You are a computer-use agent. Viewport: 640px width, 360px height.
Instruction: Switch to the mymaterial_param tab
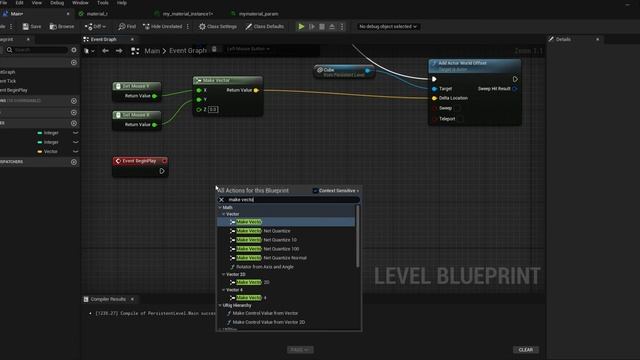pos(258,14)
